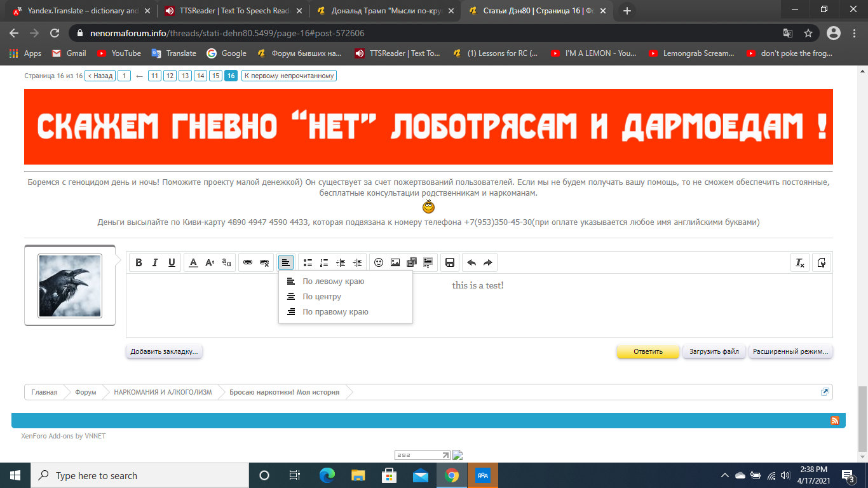
Task: Toggle underline text formatting
Action: tap(172, 262)
